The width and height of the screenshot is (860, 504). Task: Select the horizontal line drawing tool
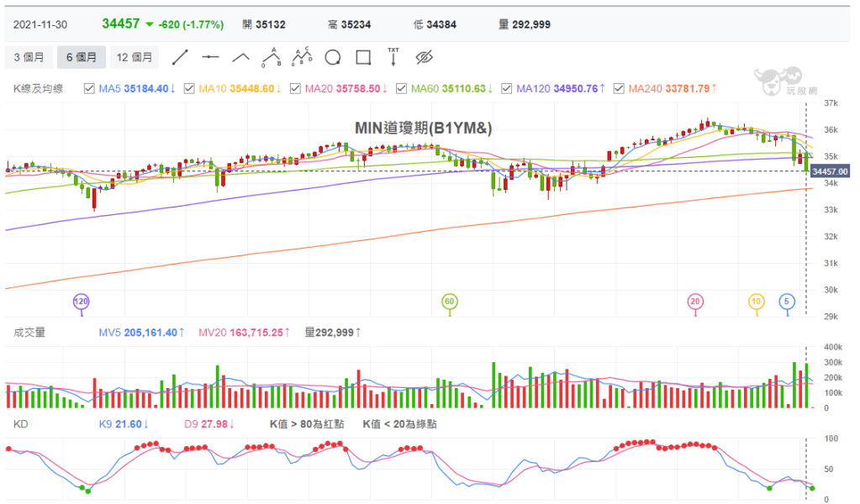(210, 58)
